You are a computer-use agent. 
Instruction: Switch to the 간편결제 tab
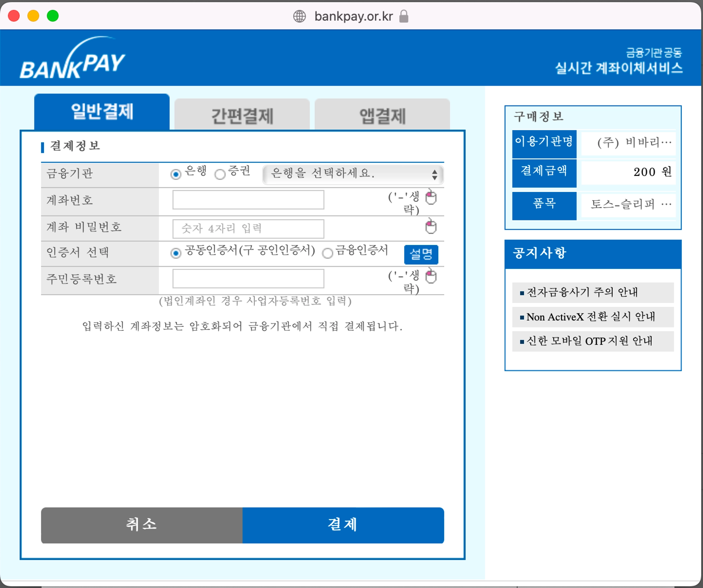pos(242,115)
